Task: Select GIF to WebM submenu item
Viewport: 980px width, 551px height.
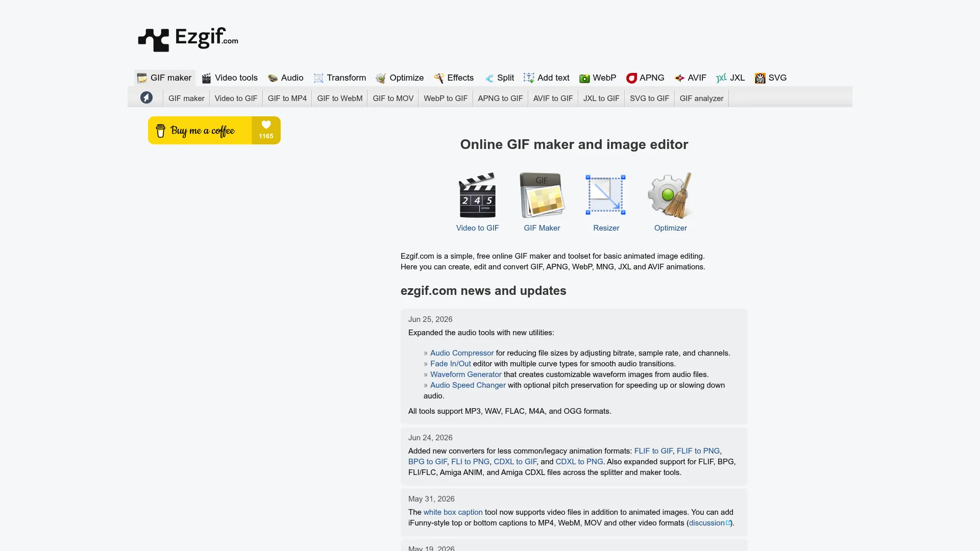Action: click(x=339, y=98)
